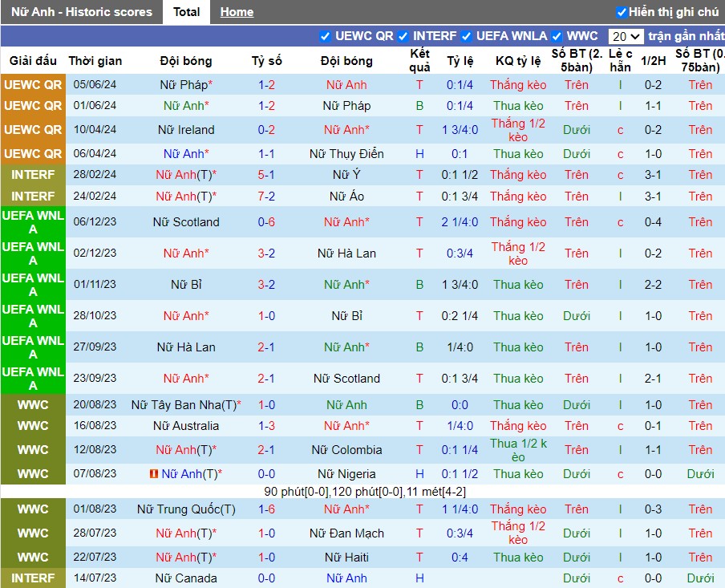Image resolution: width=725 pixels, height=588 pixels.
Task: Click Nữ Đan Mạch team name
Action: (346, 533)
